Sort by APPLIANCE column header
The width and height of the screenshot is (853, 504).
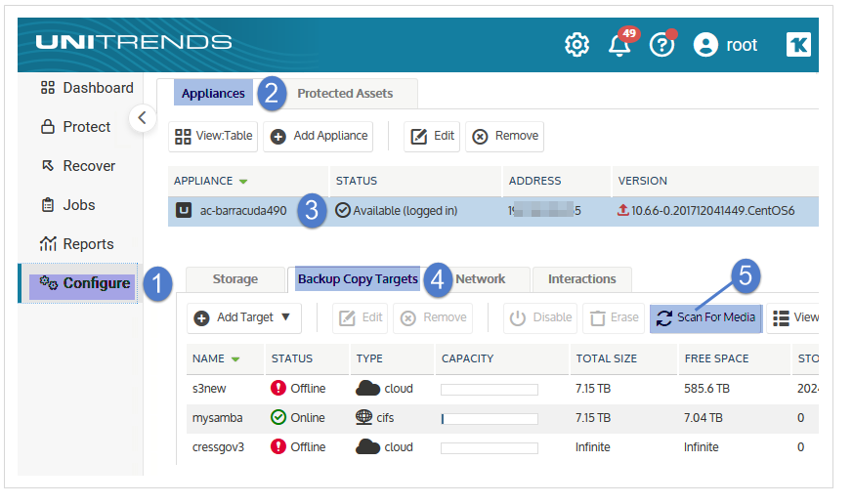click(x=247, y=181)
